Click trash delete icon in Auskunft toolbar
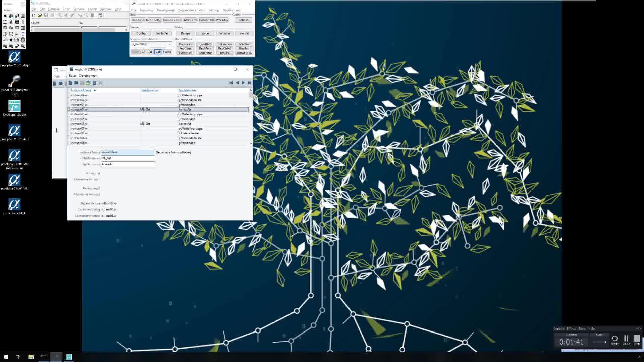The width and height of the screenshot is (644, 362). pyautogui.click(x=95, y=83)
